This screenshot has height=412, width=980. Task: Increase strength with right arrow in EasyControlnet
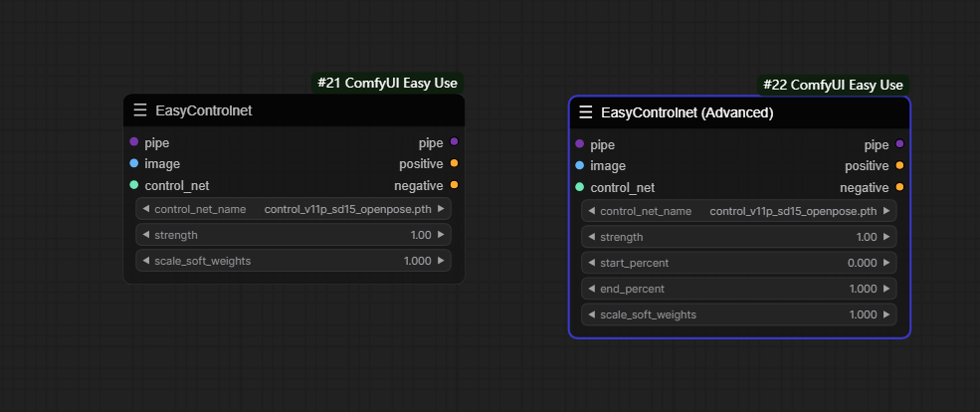coord(442,235)
